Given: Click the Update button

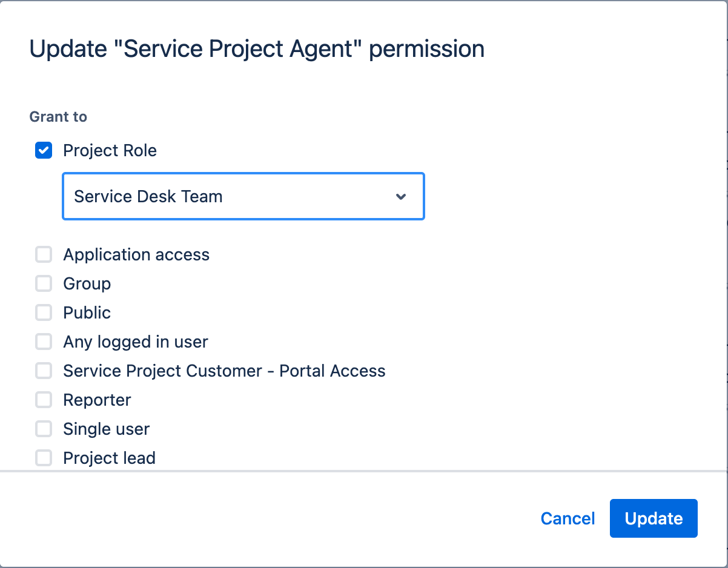Looking at the screenshot, I should tap(653, 518).
